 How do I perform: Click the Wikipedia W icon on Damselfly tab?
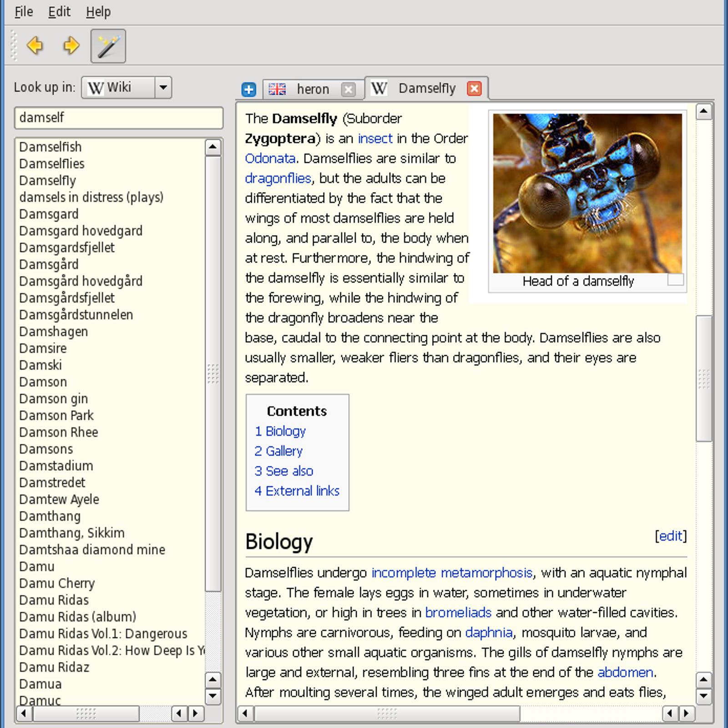pos(379,88)
